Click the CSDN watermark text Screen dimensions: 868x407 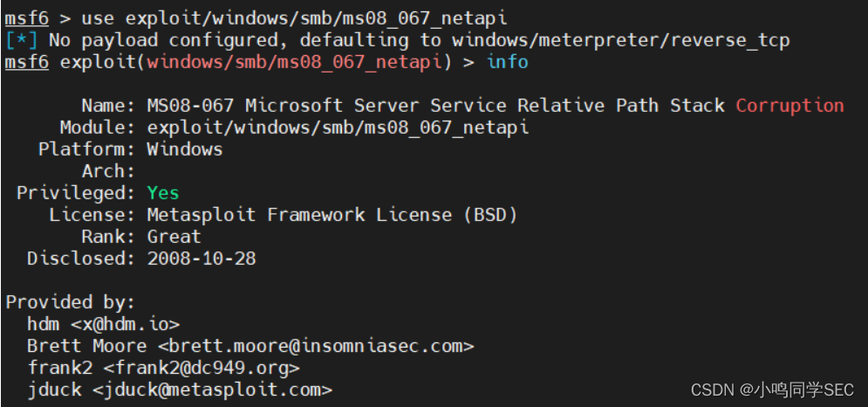[x=772, y=390]
